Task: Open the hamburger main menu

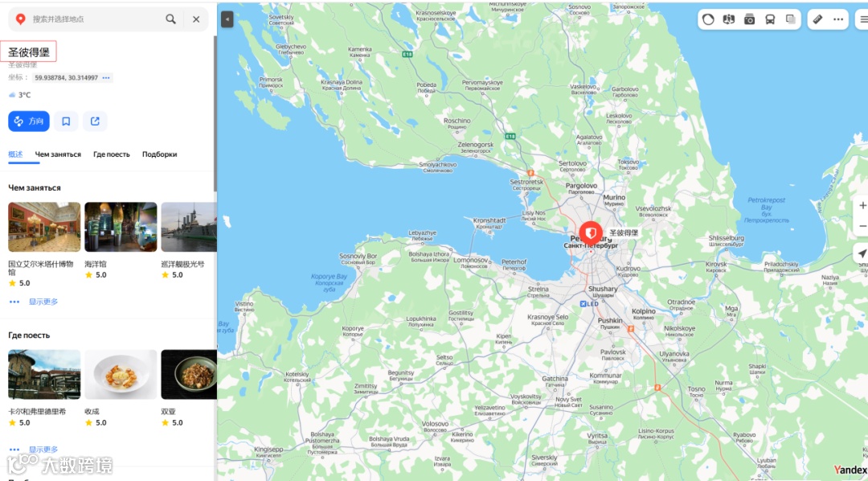Action: (x=863, y=19)
